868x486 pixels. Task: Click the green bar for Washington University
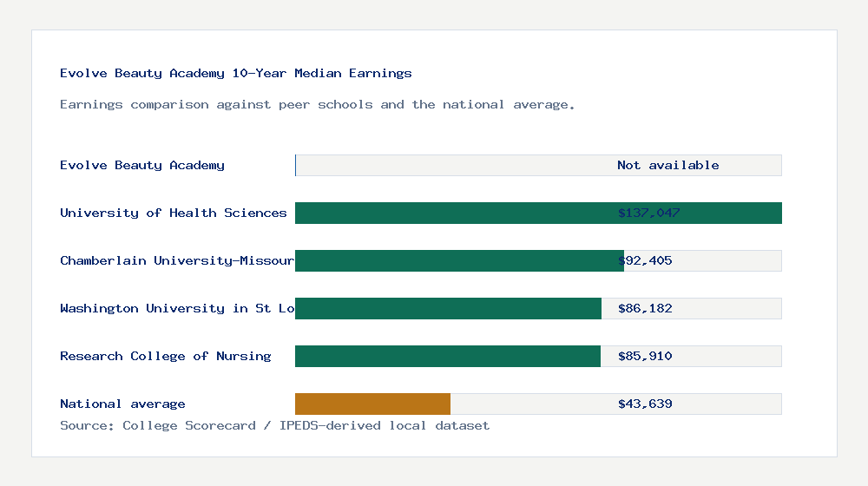click(x=448, y=308)
